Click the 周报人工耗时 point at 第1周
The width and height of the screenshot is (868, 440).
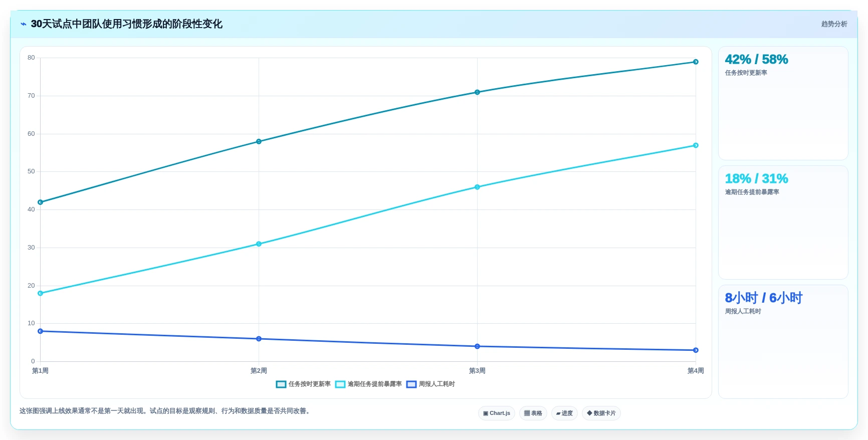[41, 331]
